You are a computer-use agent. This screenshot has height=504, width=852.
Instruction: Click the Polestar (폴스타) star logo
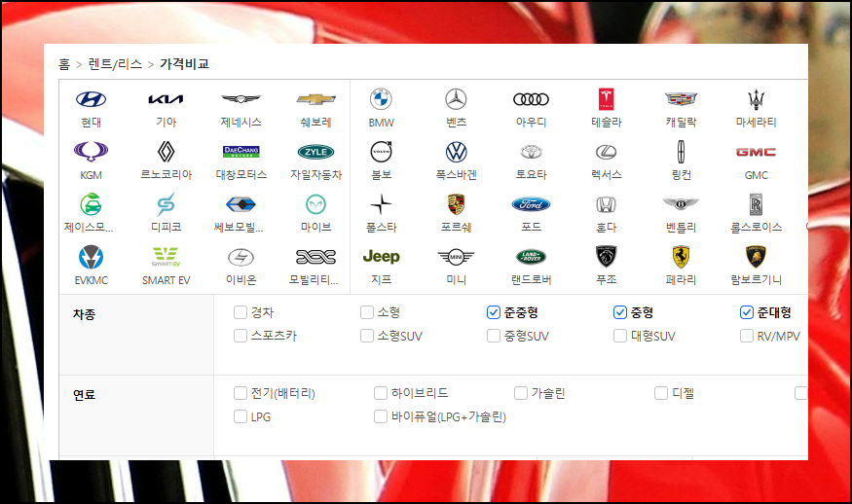pos(381,204)
